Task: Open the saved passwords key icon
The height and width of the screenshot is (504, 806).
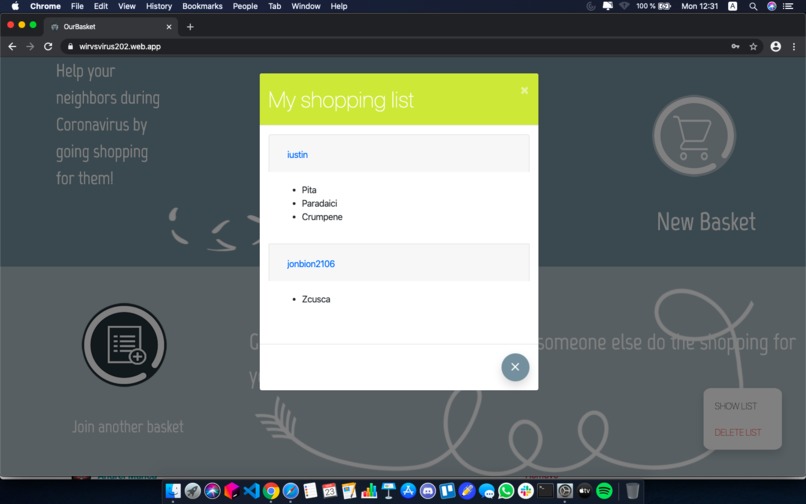Action: pos(736,46)
